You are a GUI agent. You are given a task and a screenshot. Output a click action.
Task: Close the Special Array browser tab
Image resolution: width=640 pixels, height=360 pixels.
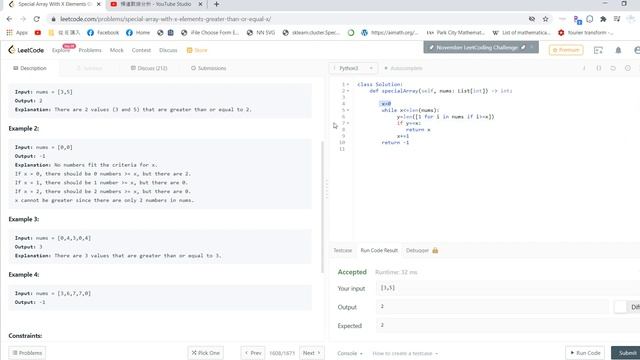[x=98, y=4]
